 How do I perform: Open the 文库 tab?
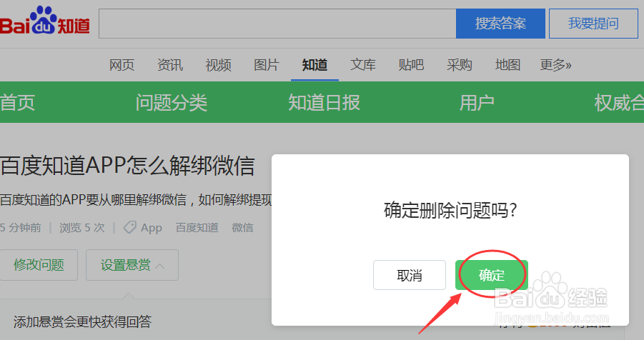pyautogui.click(x=363, y=65)
